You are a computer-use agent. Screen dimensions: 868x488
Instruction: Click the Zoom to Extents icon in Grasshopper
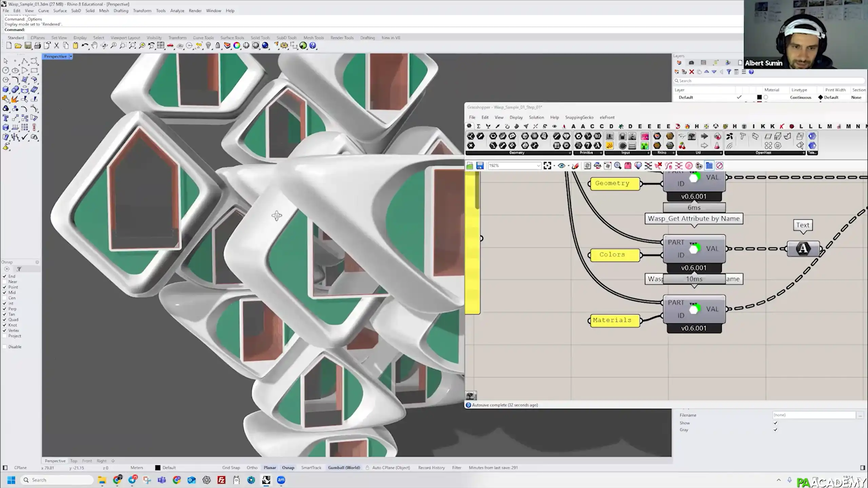click(x=547, y=166)
